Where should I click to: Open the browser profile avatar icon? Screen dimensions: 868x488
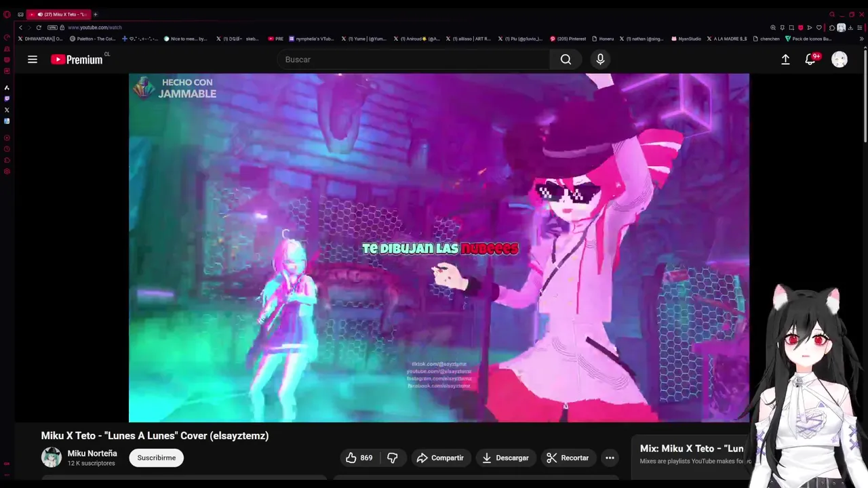click(842, 28)
